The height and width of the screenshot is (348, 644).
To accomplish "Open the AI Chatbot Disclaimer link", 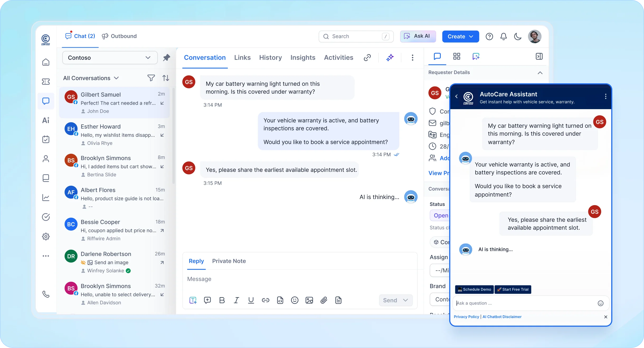I will pos(502,317).
